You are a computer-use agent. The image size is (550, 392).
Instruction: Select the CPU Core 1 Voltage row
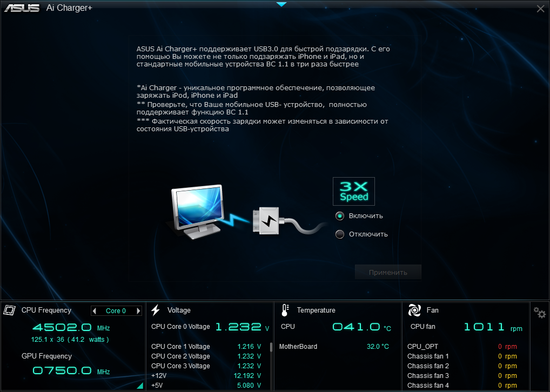(206, 347)
